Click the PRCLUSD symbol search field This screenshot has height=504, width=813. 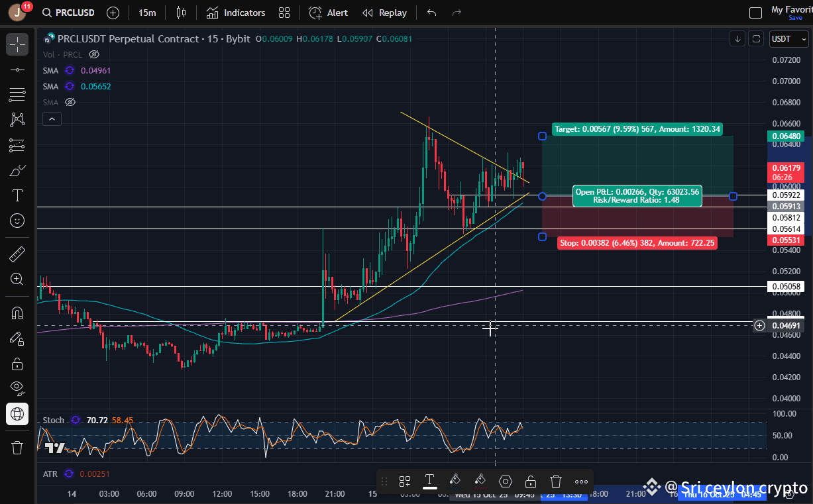coord(69,12)
